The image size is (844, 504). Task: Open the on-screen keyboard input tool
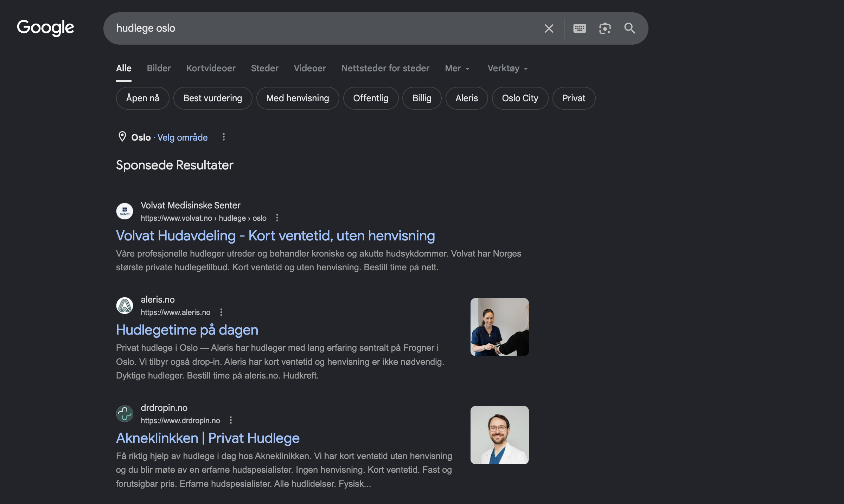[580, 28]
